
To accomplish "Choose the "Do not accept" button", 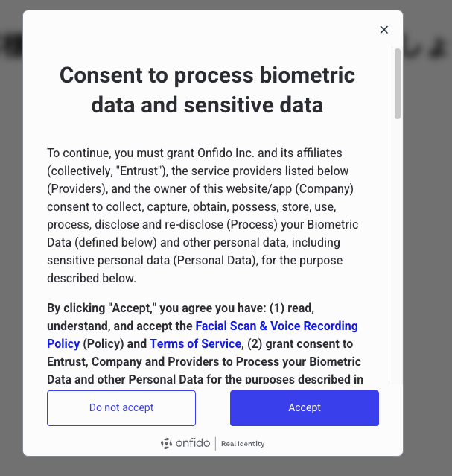I will (121, 408).
